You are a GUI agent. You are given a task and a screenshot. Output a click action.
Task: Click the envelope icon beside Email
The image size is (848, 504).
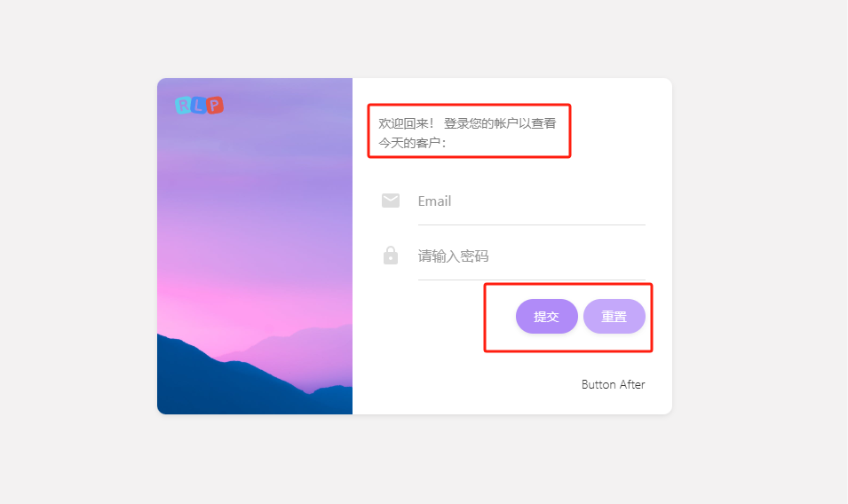[391, 201]
